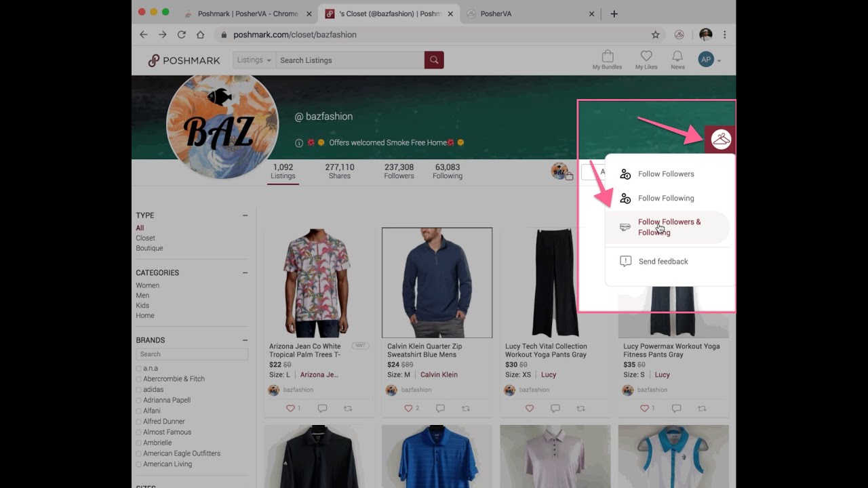Check the a.n.a brand checkbox

pyautogui.click(x=139, y=369)
